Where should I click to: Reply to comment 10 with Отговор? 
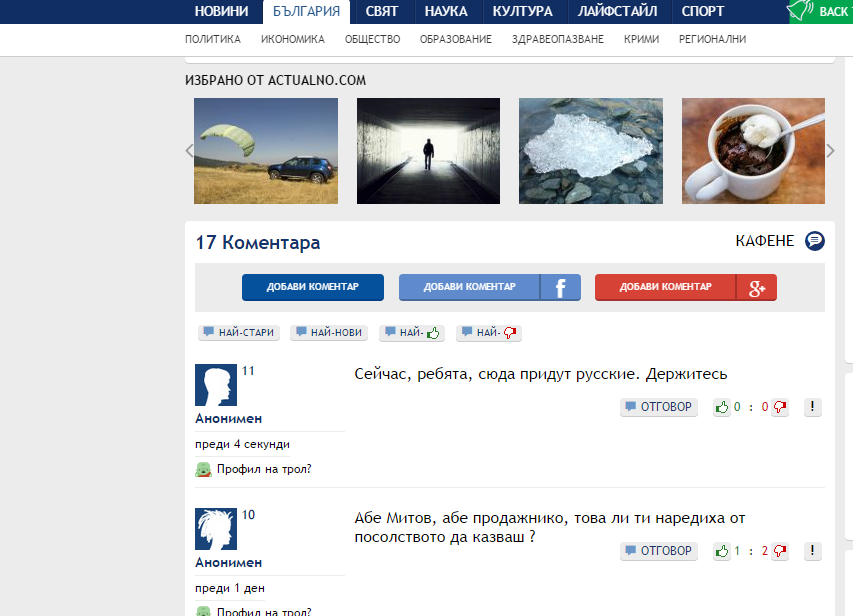[659, 551]
